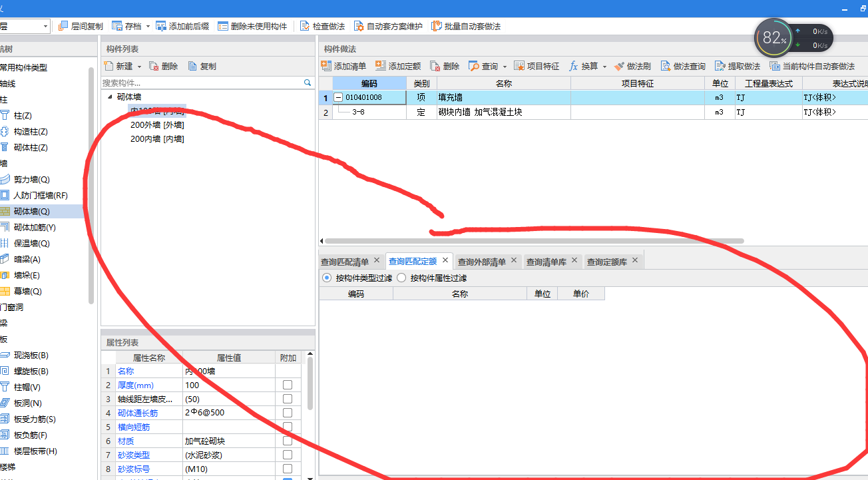Tick the 附加 checkbox for 砌体通长筋 row
Screen dimensions: 868x480
pyautogui.click(x=288, y=413)
